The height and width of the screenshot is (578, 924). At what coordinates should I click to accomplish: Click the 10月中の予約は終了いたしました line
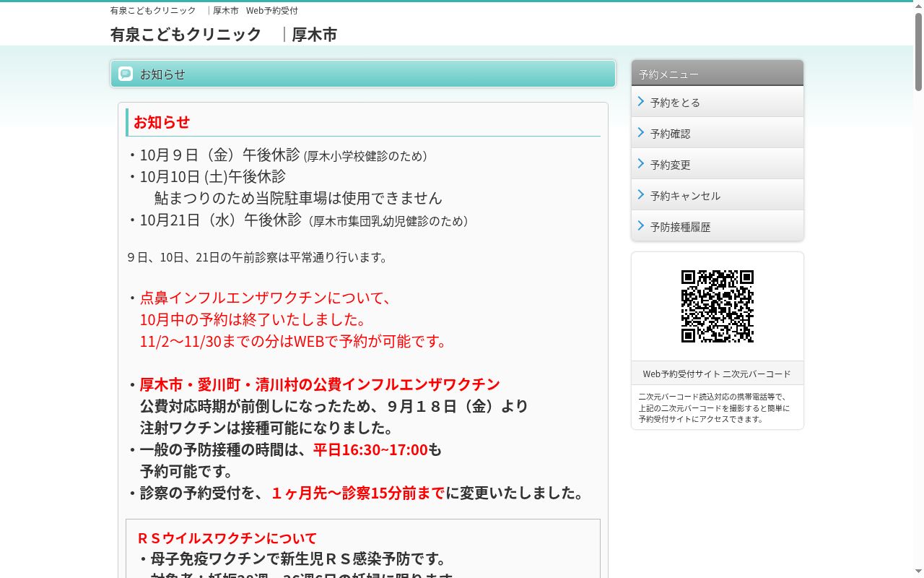(253, 319)
